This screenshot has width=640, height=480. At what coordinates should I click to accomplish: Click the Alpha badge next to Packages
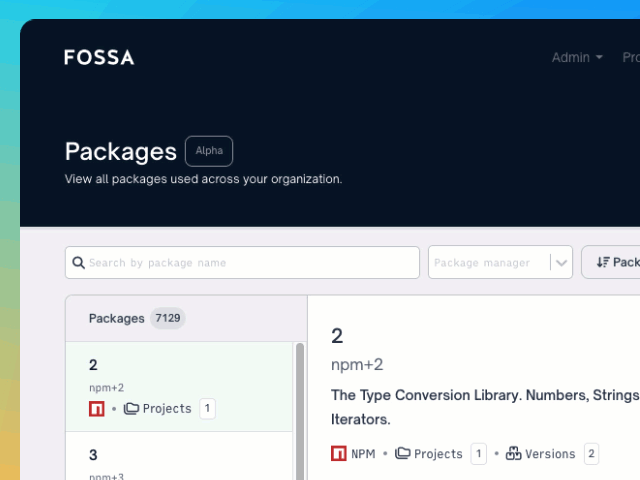[209, 151]
